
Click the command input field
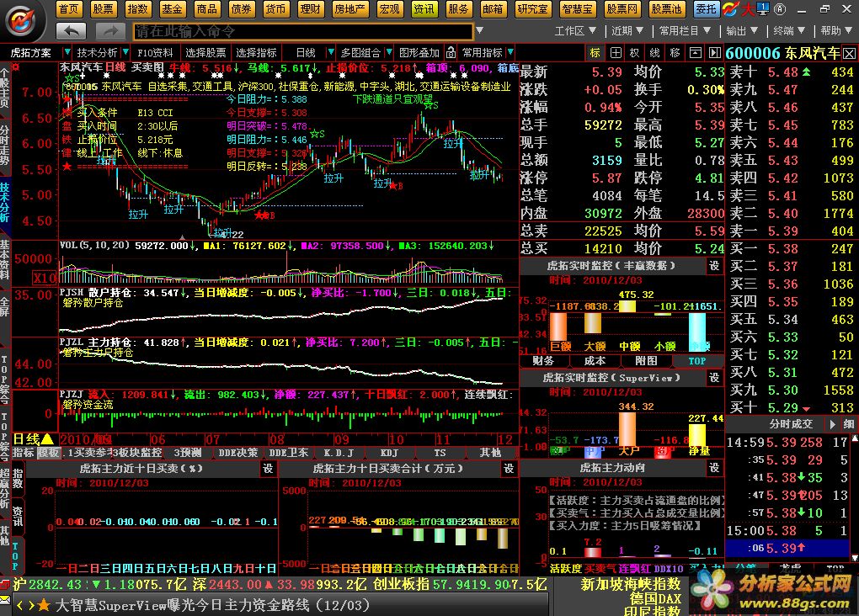pyautogui.click(x=303, y=31)
